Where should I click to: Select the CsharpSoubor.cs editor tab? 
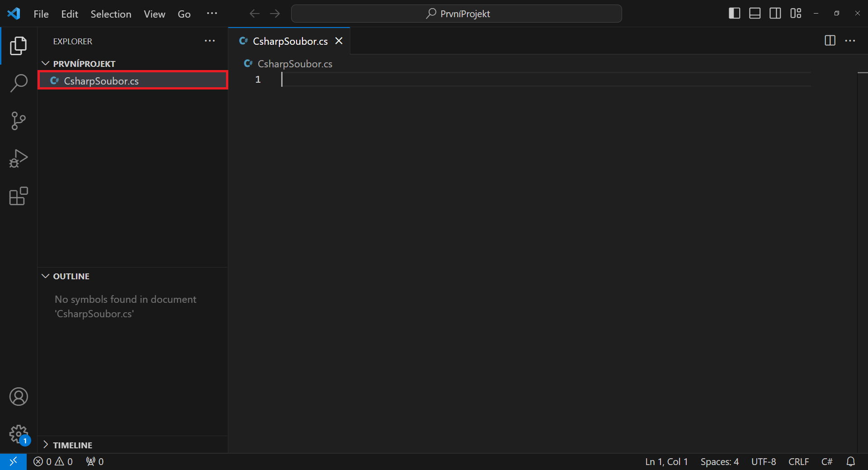(289, 41)
